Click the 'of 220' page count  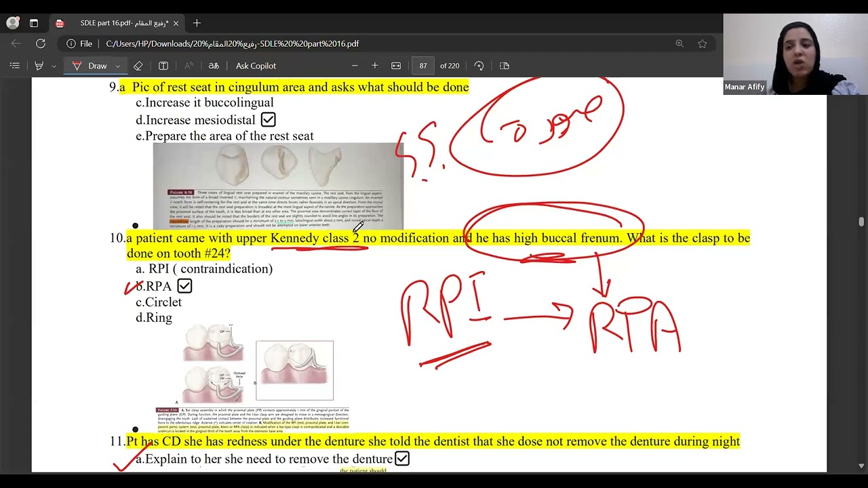(450, 66)
